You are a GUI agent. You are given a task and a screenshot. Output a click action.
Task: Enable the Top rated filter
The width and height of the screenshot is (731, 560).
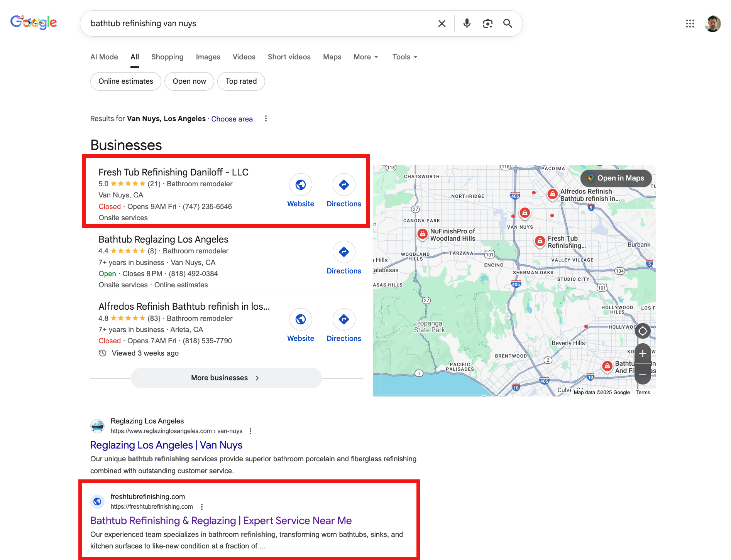tap(241, 81)
